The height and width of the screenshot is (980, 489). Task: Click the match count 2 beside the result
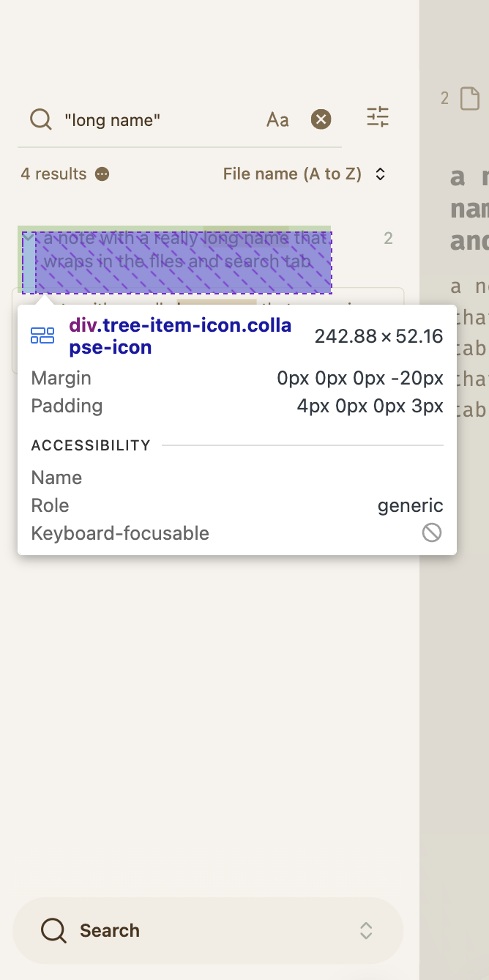tap(388, 238)
